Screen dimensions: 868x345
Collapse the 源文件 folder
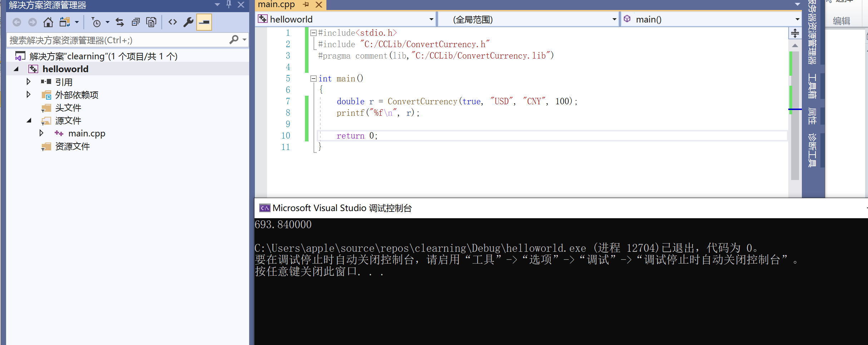[29, 120]
